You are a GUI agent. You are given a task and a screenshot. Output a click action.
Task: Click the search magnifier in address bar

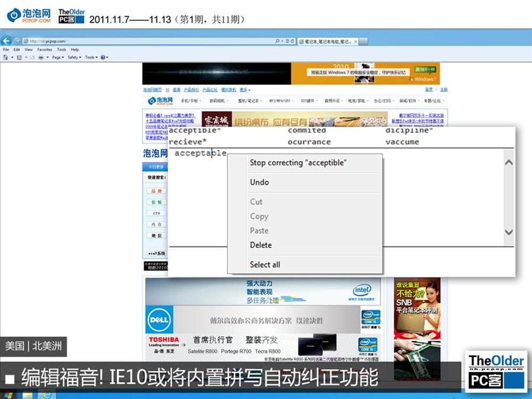277,41
